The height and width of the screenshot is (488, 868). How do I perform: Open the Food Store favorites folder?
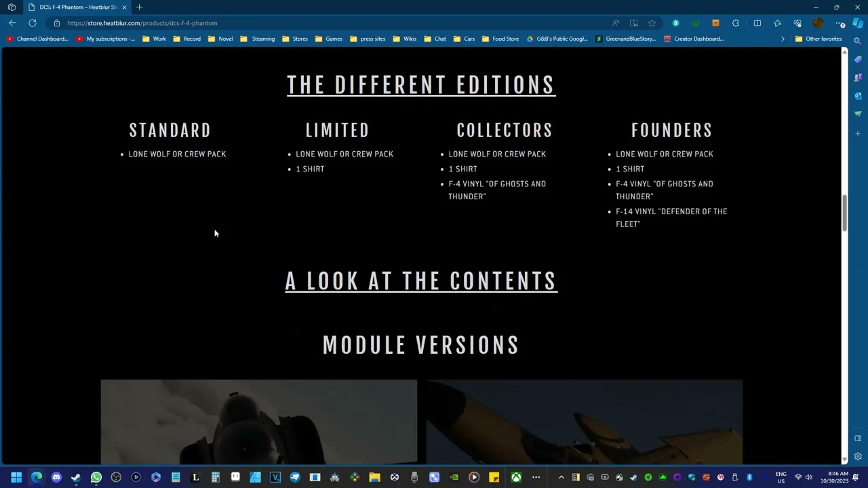(x=500, y=39)
